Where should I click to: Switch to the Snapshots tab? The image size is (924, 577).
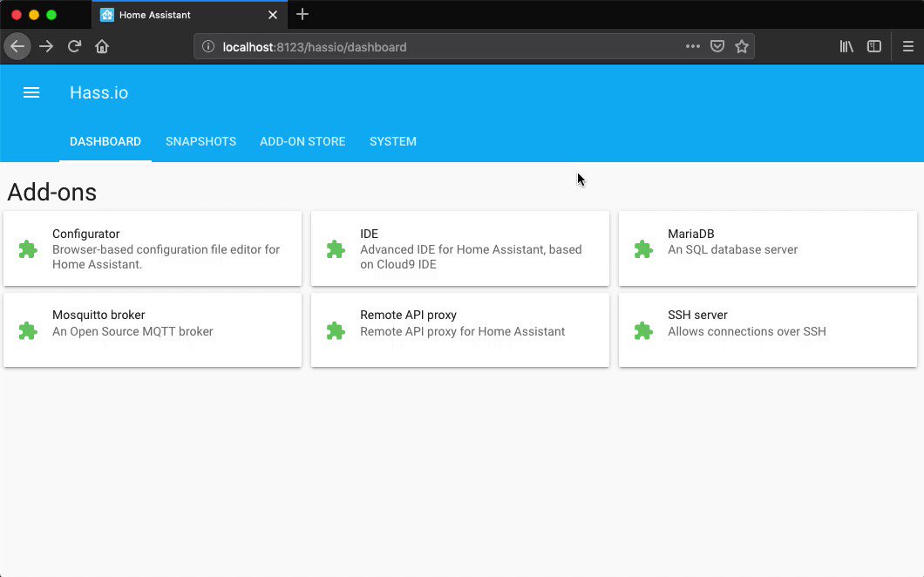click(201, 141)
